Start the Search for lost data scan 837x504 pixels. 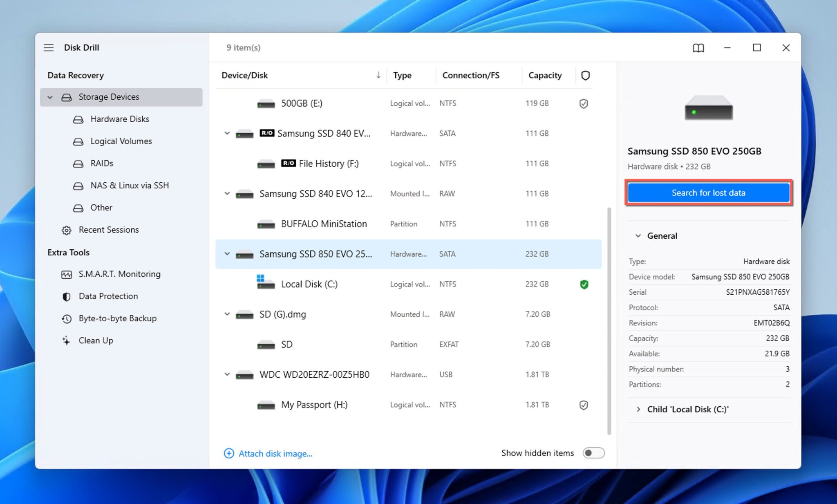[x=708, y=193]
